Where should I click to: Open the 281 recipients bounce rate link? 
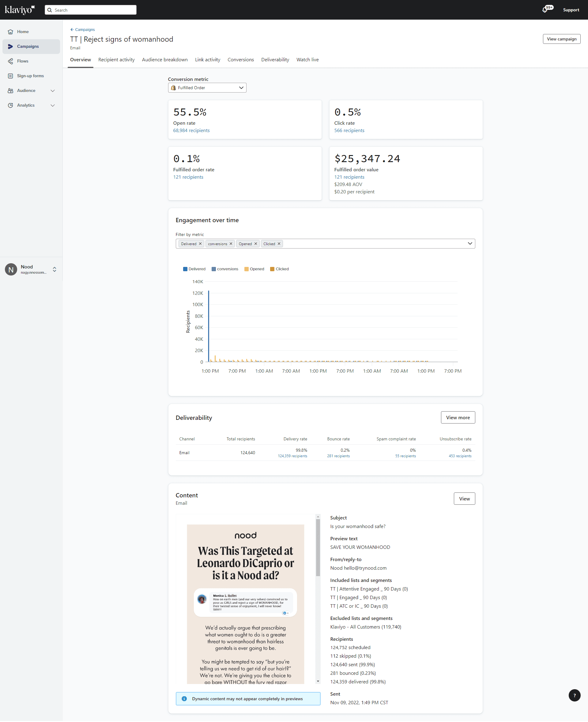[x=338, y=456]
